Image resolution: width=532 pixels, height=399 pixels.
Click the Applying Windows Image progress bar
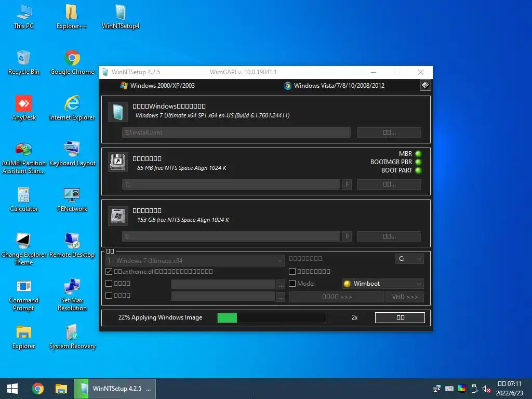pos(271,317)
